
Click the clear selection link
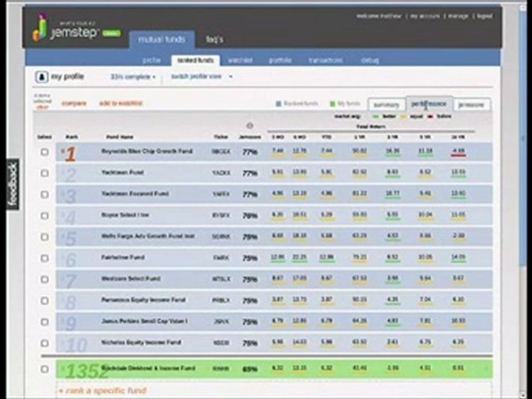(42, 107)
